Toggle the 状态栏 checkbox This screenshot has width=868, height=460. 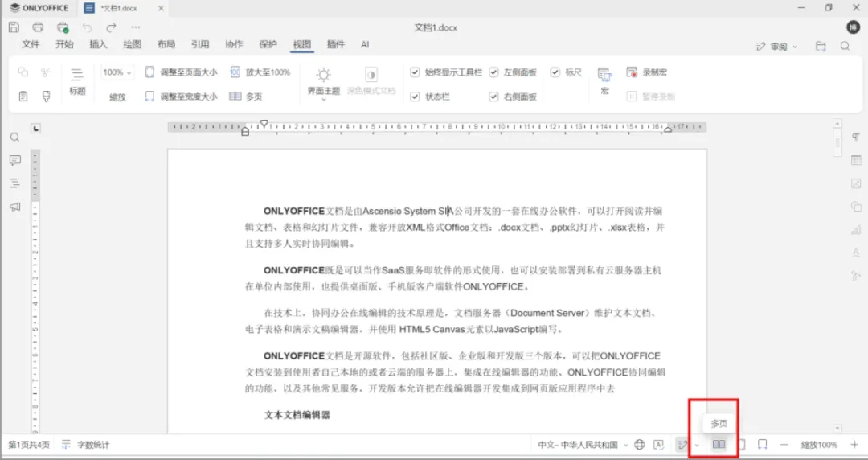pos(415,97)
